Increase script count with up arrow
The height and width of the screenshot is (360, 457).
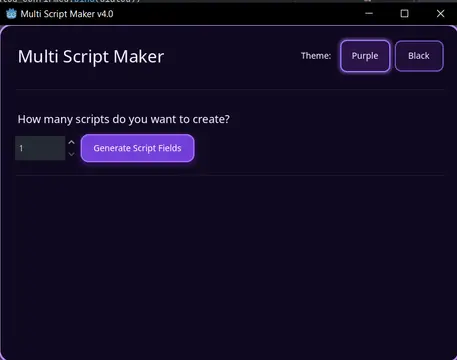pyautogui.click(x=71, y=142)
